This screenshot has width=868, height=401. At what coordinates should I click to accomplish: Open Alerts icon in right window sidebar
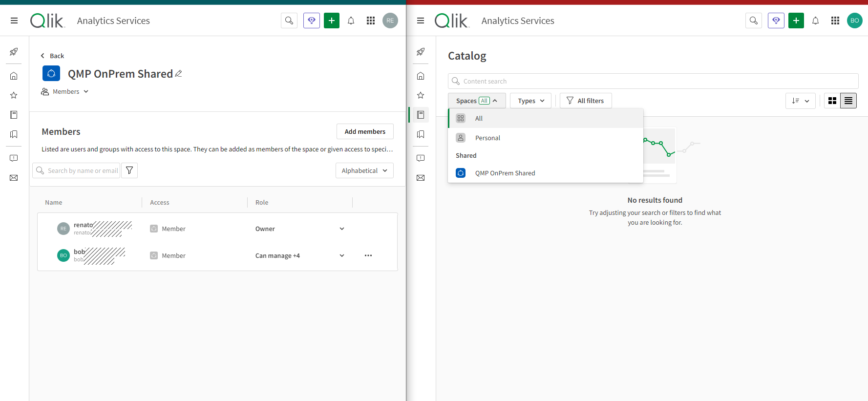(x=421, y=158)
